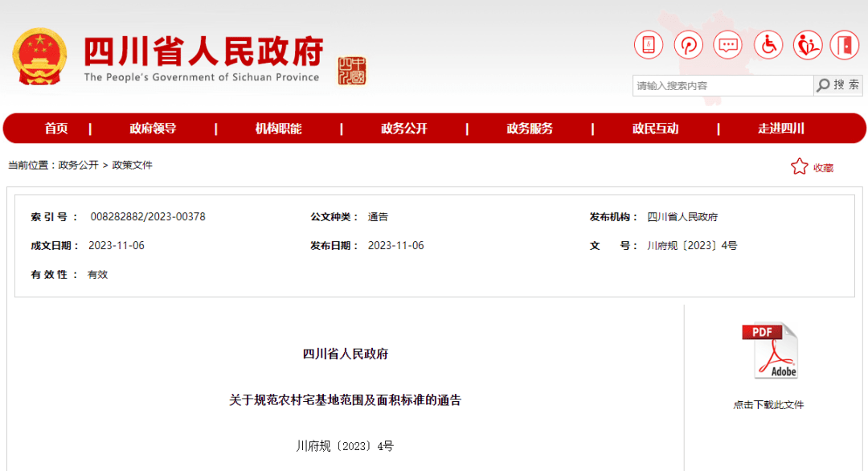Click the 收藏 link
Image resolution: width=868 pixels, height=471 pixels.
click(823, 168)
